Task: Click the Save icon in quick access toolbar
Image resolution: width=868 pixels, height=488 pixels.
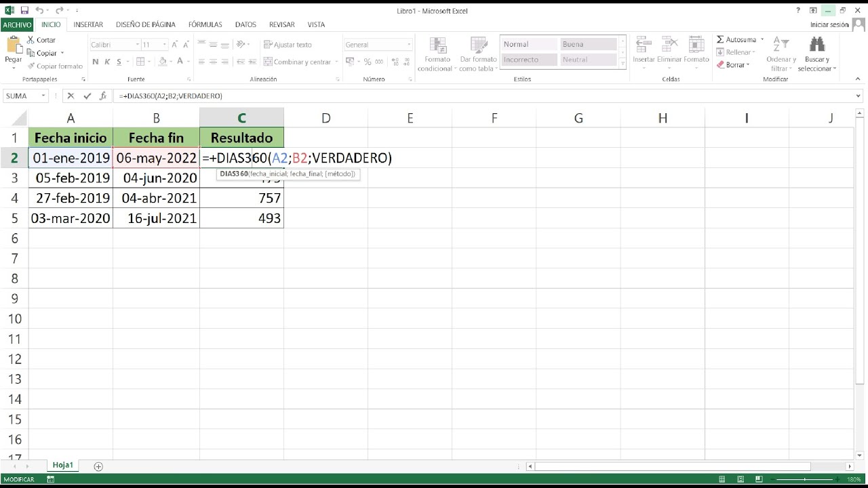Action: (x=24, y=11)
